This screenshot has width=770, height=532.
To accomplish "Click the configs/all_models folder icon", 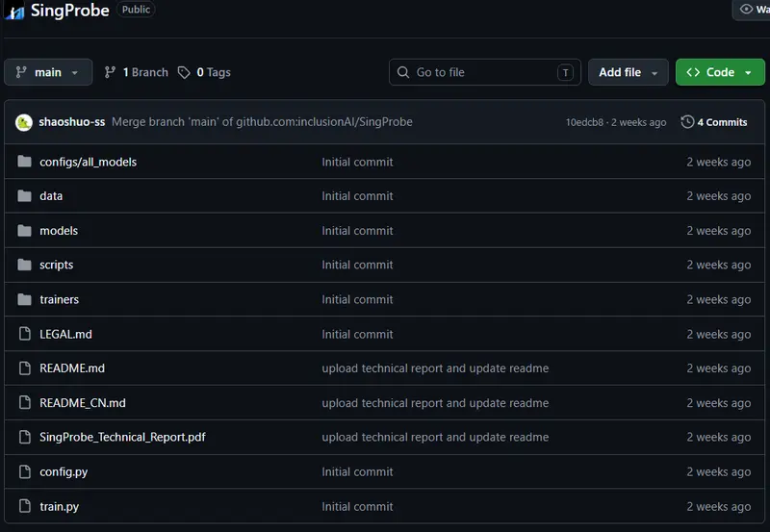I will pos(25,162).
